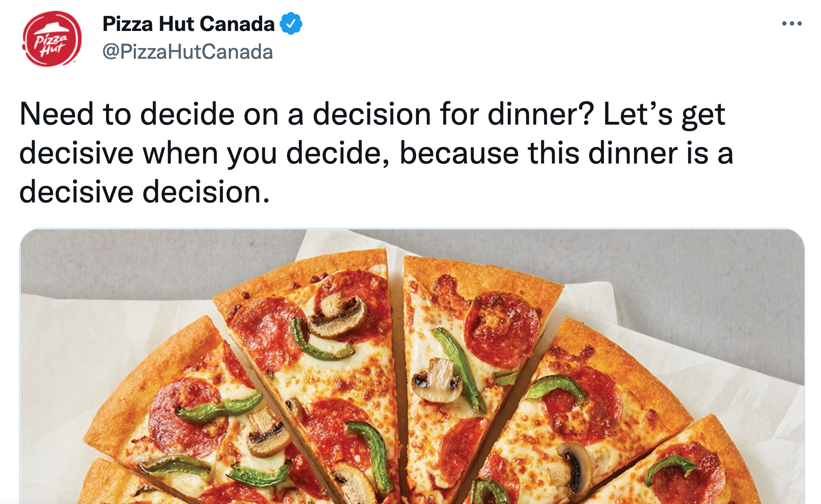
Task: Click the final word "decision." ending the tweet
Action: tap(206, 192)
